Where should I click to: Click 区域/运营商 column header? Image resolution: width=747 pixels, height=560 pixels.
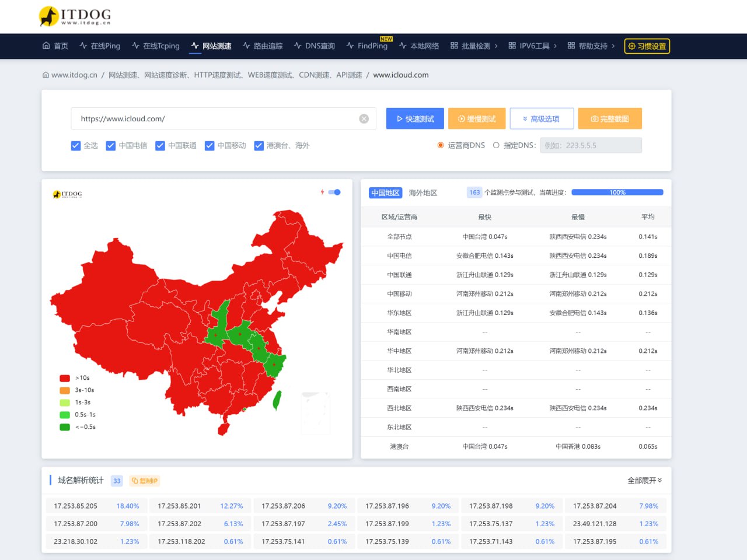pos(399,217)
